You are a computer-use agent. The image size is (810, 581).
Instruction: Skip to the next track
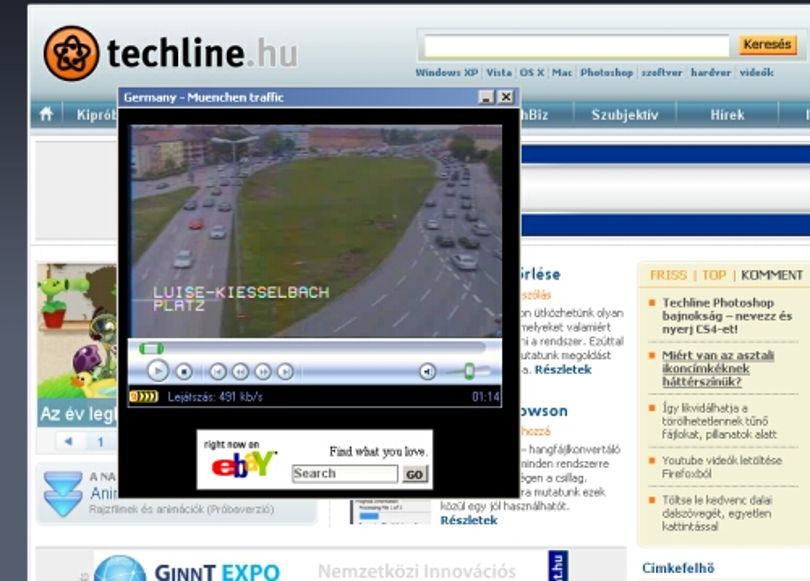tap(285, 371)
